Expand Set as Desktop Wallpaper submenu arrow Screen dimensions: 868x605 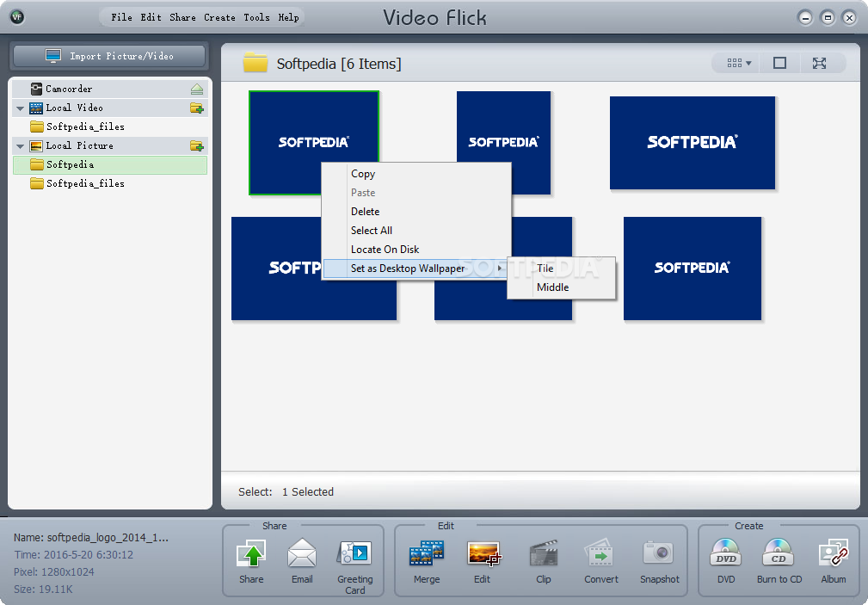[500, 269]
